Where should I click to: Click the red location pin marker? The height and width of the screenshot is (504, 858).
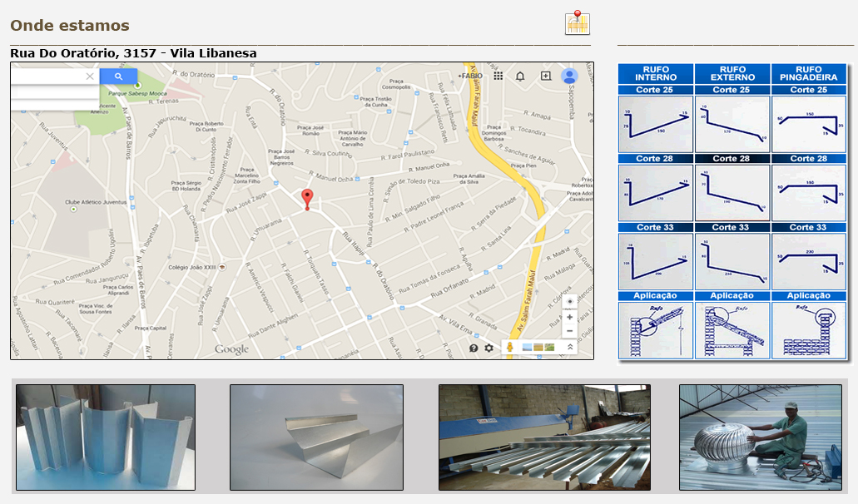pos(307,198)
